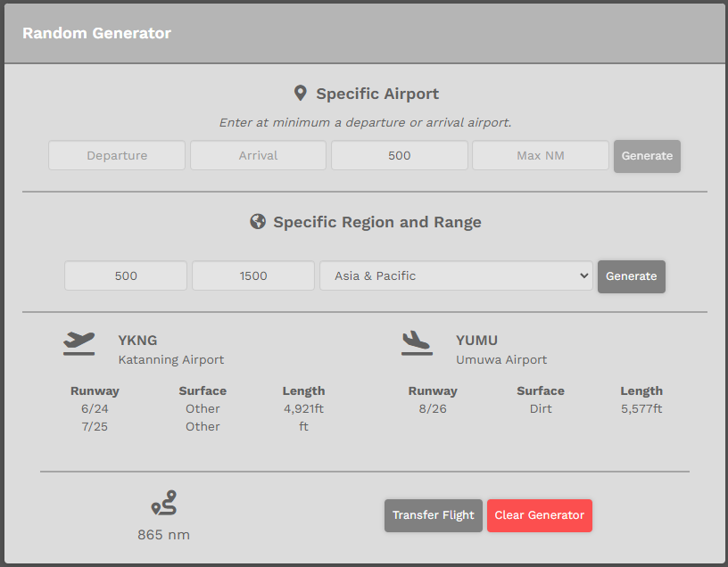The image size is (728, 567).
Task: Click the Specific Airport heading
Action: point(377,94)
